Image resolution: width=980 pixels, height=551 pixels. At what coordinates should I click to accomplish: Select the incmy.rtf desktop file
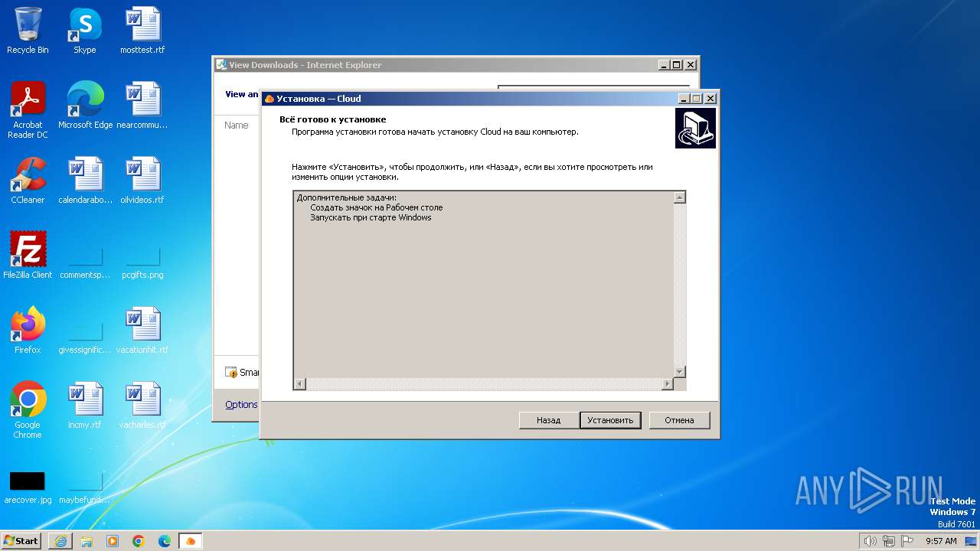pyautogui.click(x=85, y=406)
